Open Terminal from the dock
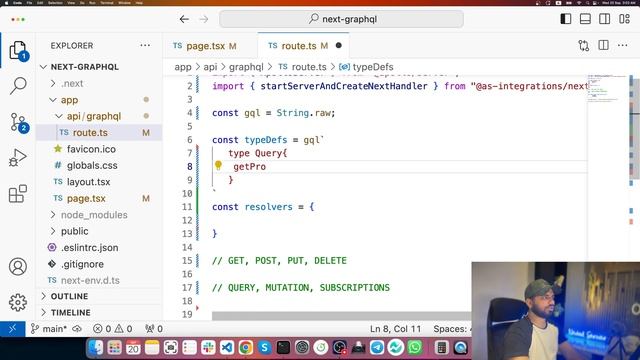 pos(283,347)
